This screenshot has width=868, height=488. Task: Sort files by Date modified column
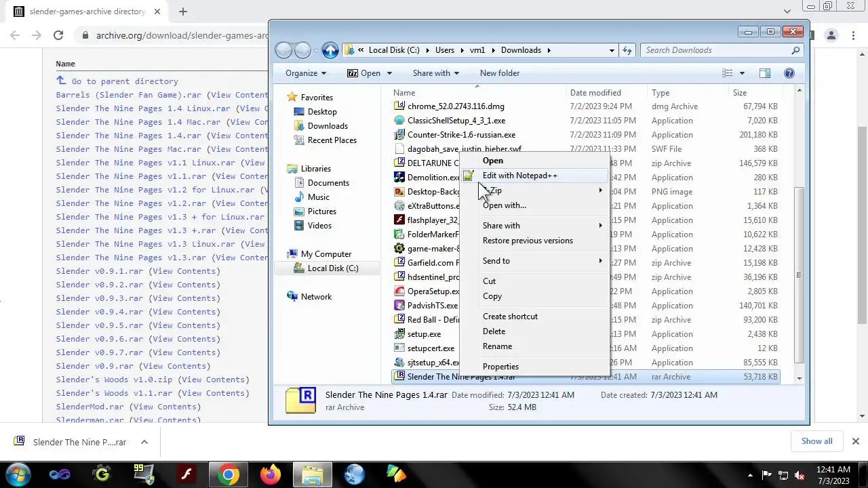point(595,93)
